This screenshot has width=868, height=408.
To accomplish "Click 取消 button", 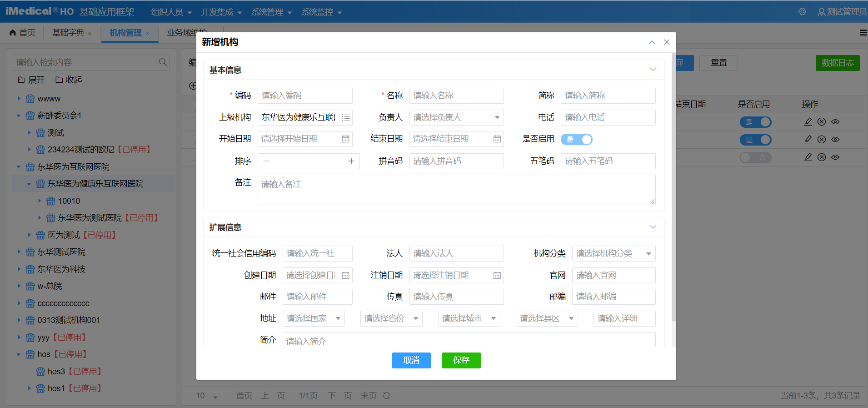I will point(411,360).
